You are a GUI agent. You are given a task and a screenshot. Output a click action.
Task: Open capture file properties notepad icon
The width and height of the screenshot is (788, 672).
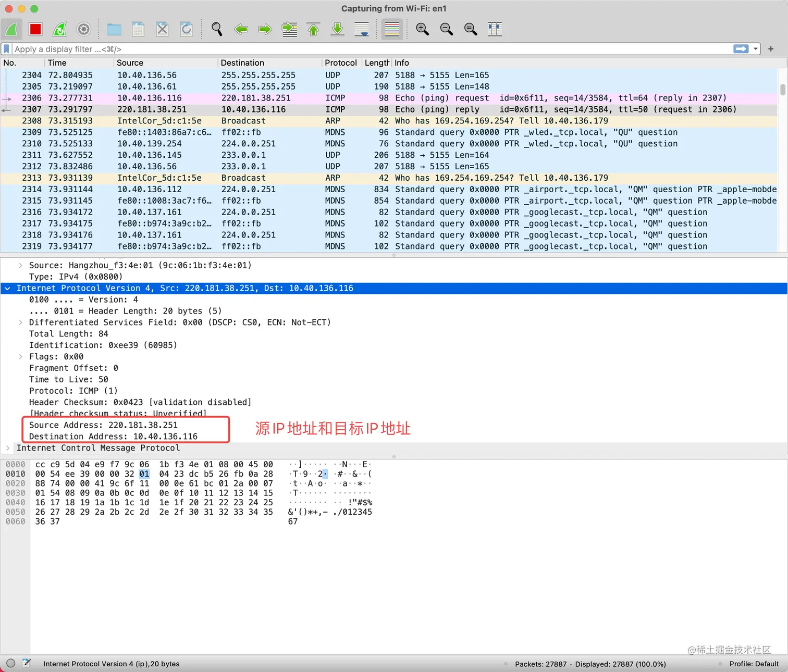(27, 663)
